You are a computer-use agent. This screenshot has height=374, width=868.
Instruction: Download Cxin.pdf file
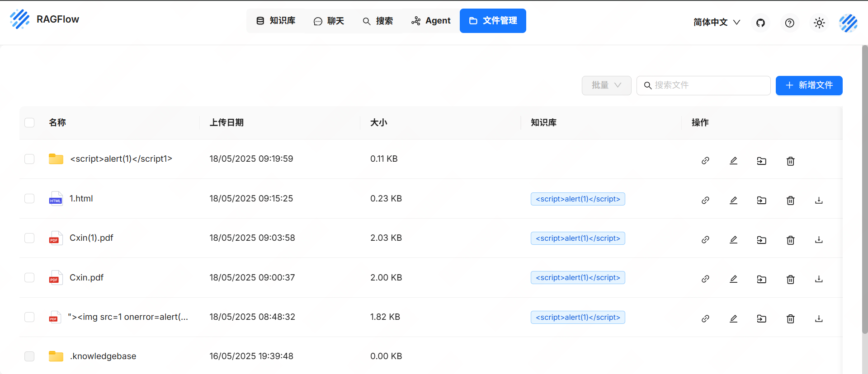coord(819,279)
